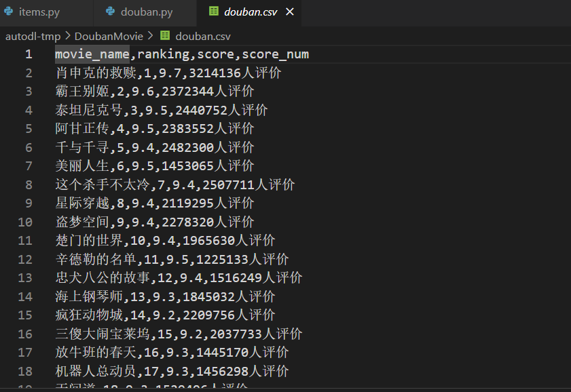This screenshot has height=392, width=571.
Task: Expand breadcrumb chevron after autodl-tmp
Action: (68, 36)
